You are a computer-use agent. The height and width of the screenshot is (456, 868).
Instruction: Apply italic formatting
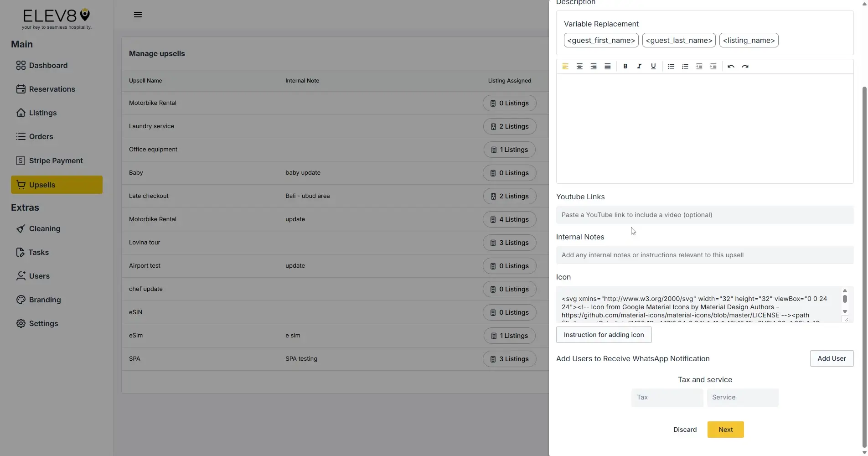click(639, 66)
